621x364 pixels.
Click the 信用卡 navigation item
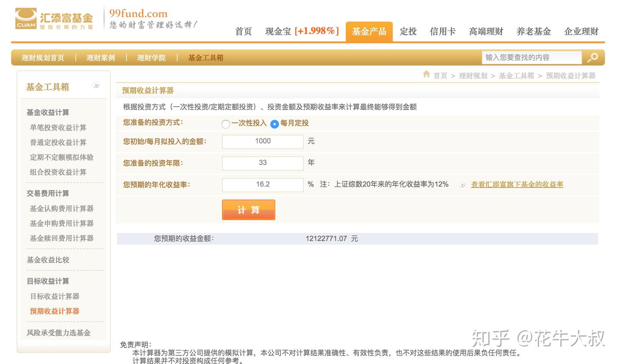442,31
